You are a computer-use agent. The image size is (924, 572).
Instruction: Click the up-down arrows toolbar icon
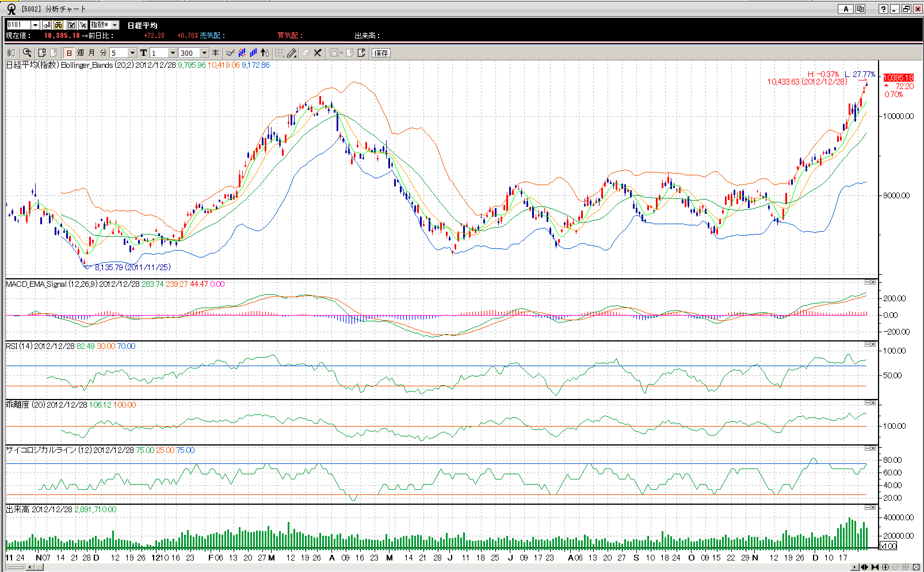(x=265, y=53)
